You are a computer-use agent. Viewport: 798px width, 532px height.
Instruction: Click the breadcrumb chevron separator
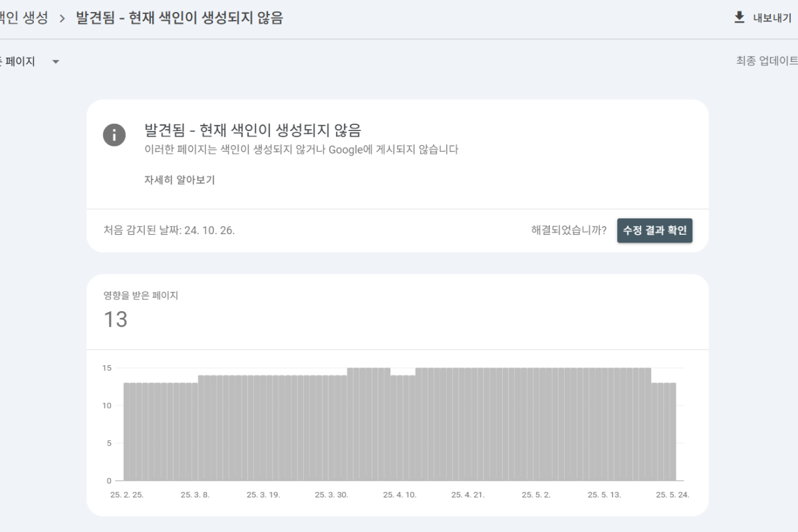click(63, 19)
